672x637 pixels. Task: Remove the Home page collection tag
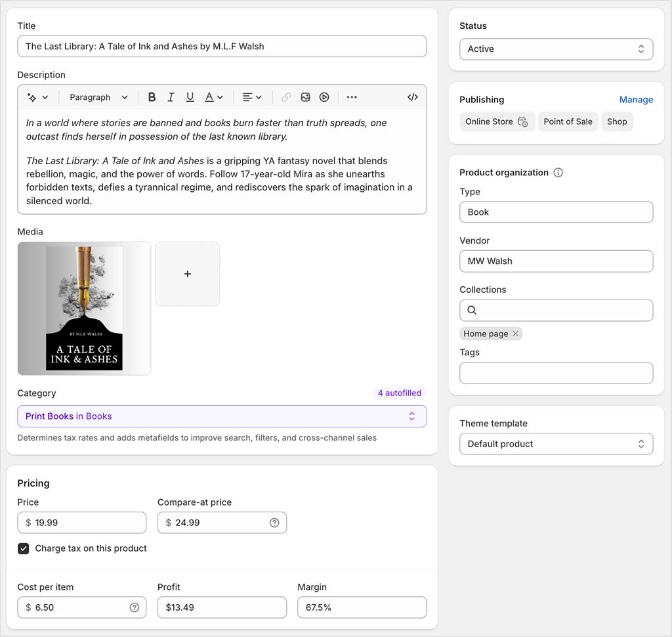click(516, 334)
